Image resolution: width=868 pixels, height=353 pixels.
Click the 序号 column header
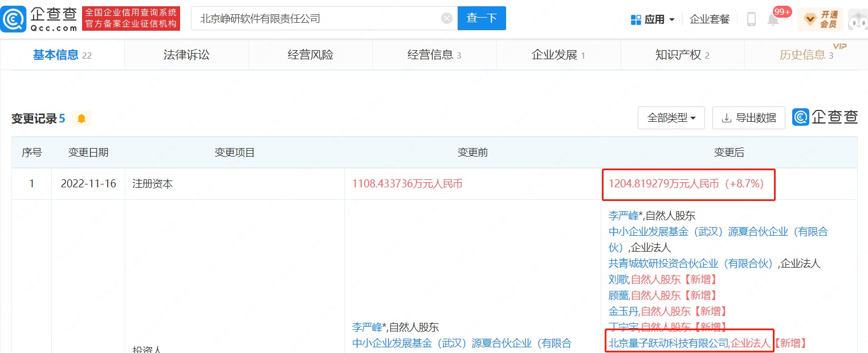tap(31, 153)
